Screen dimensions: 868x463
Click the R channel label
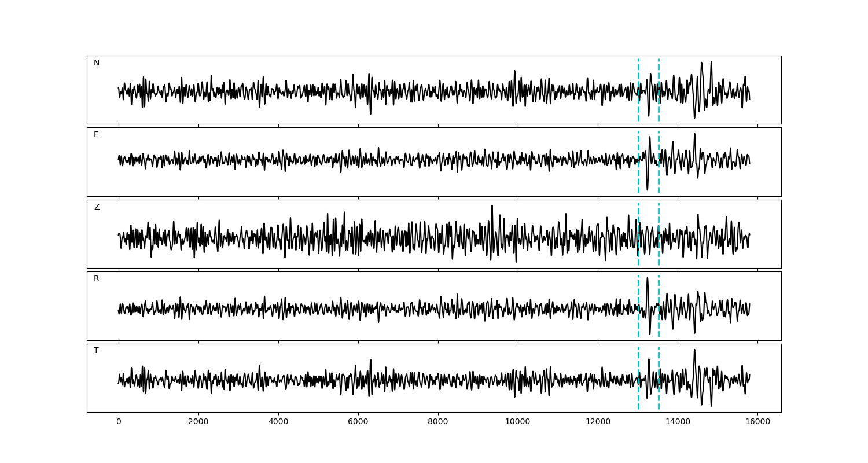96,279
